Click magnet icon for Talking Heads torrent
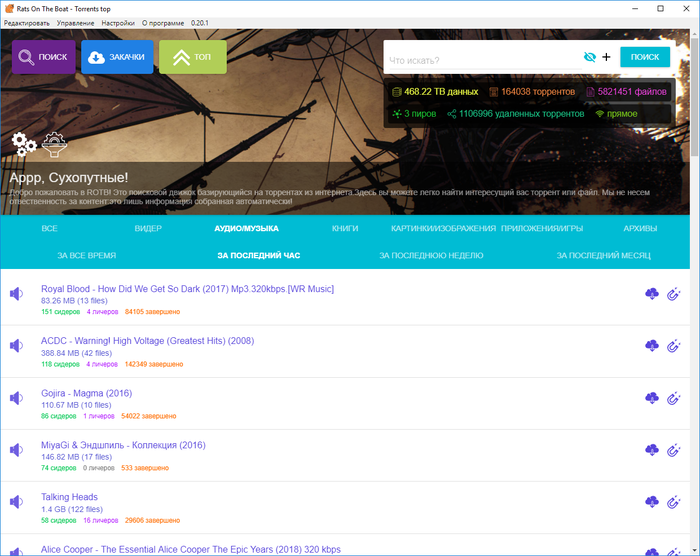 point(673,502)
